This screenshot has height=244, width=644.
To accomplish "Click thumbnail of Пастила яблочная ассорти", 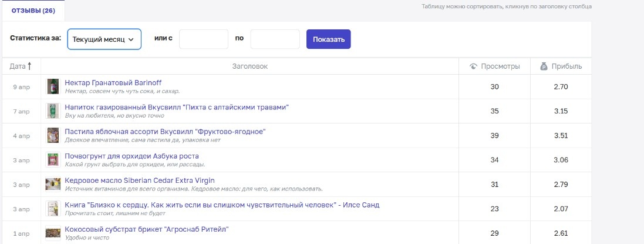I will (x=53, y=135).
